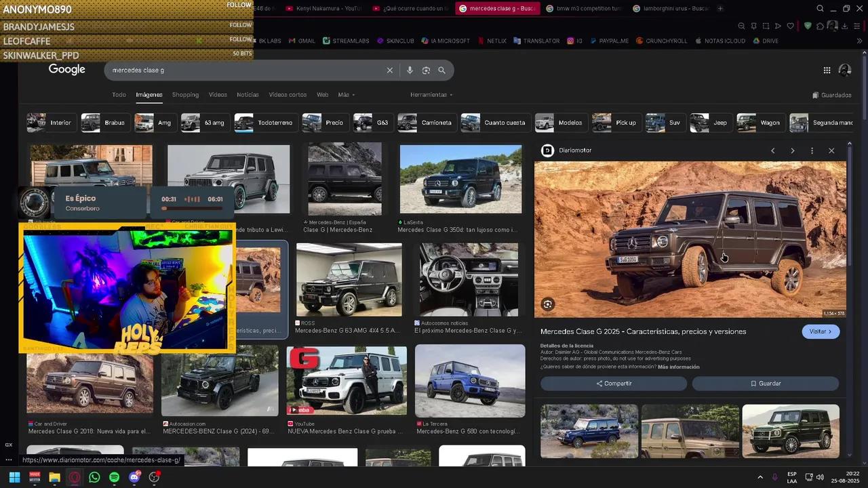Show previous image in preview panel

pos(772,150)
